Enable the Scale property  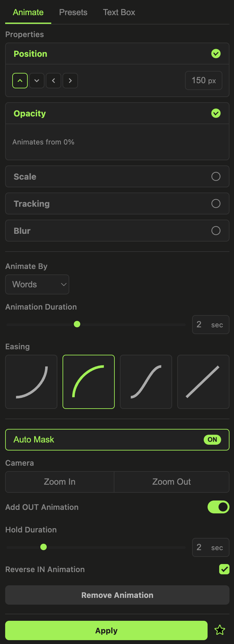(x=216, y=176)
